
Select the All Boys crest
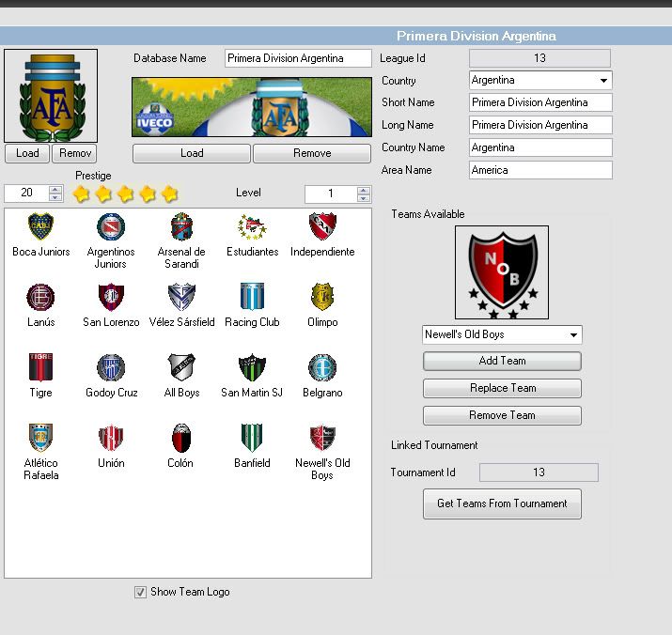pyautogui.click(x=181, y=367)
